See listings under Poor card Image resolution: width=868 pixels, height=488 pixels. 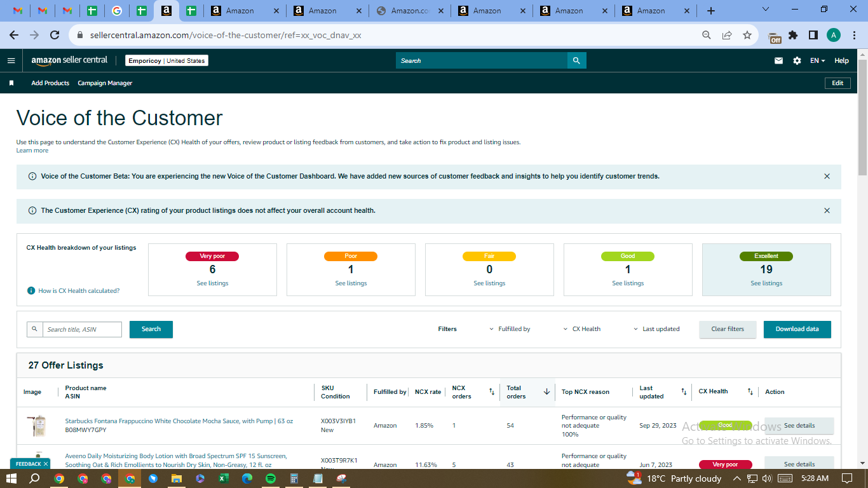coord(351,283)
